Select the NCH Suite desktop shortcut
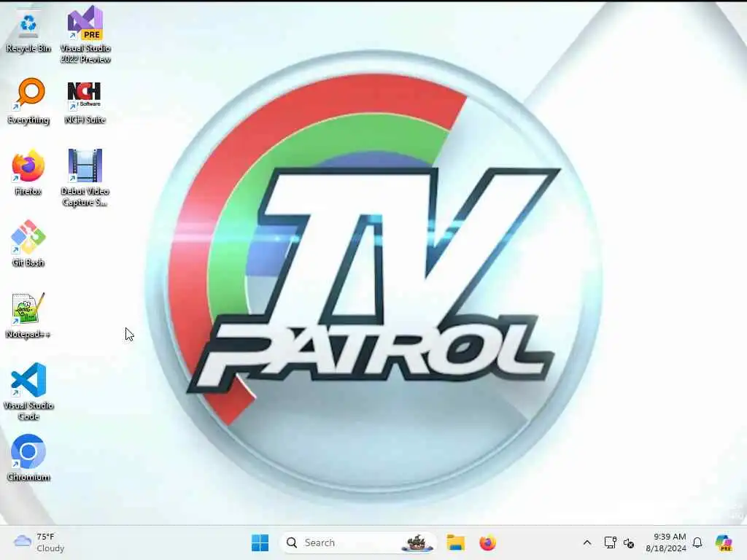The width and height of the screenshot is (747, 560). click(85, 101)
